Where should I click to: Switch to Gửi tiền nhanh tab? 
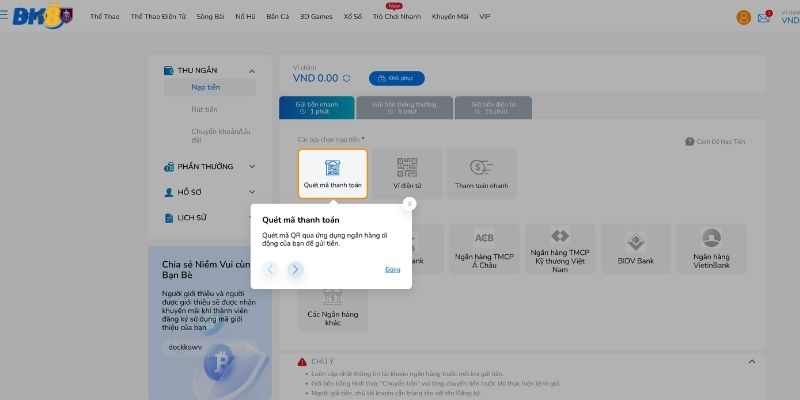(x=316, y=108)
